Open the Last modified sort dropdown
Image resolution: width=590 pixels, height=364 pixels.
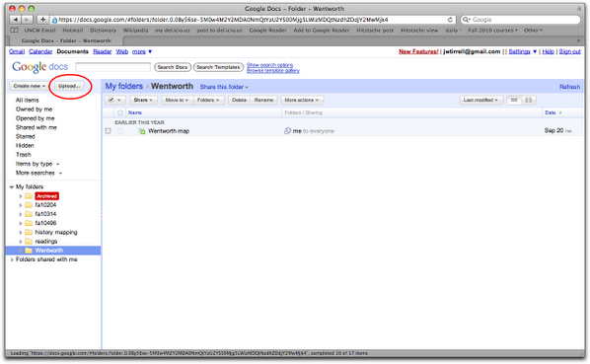480,100
